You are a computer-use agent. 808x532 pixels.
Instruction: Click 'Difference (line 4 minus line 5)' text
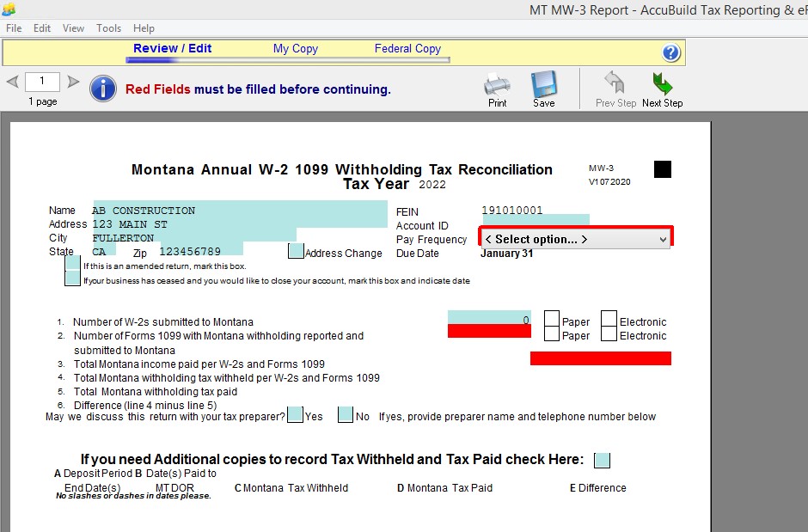(144, 406)
